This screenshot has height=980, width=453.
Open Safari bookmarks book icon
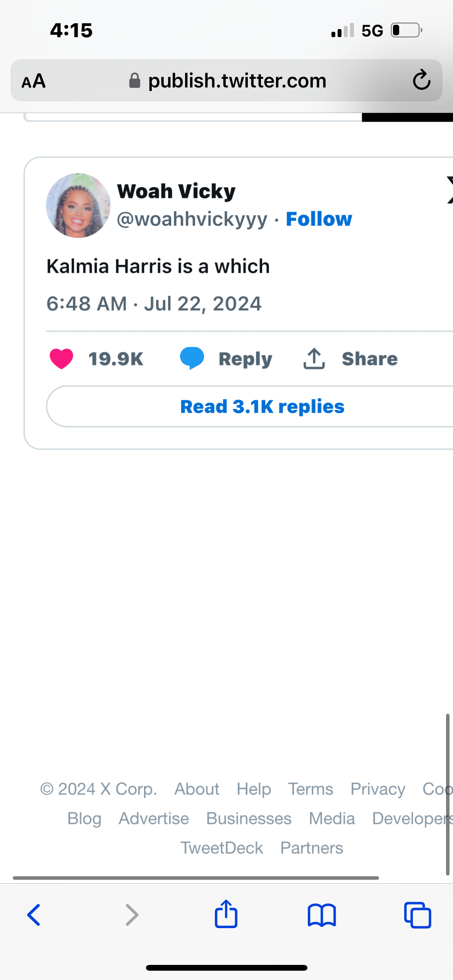(x=322, y=915)
